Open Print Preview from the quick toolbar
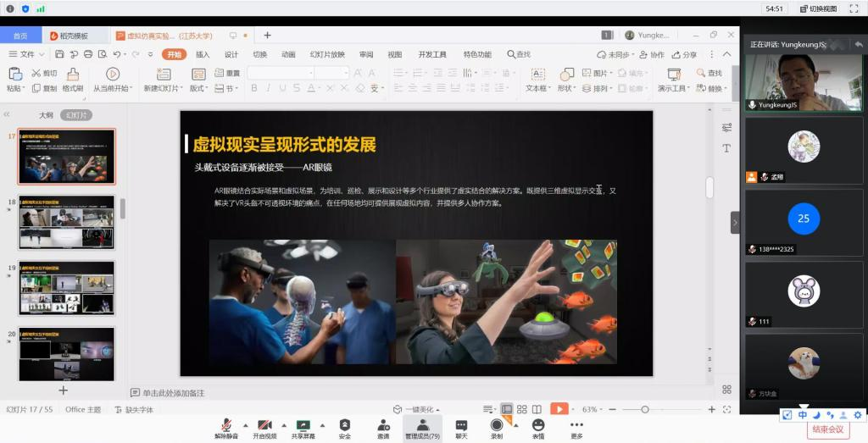The width and height of the screenshot is (868, 443). click(x=103, y=54)
